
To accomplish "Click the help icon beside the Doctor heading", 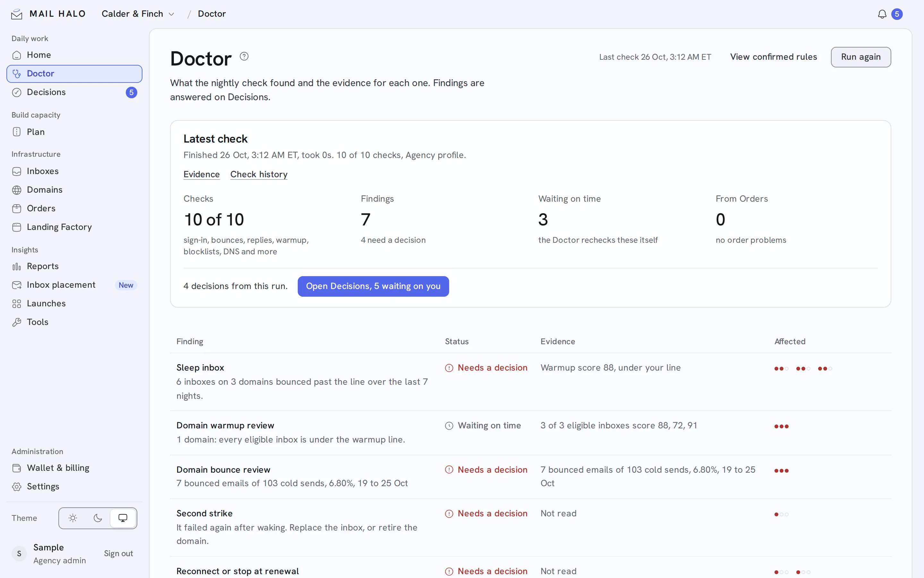I will pos(244,56).
